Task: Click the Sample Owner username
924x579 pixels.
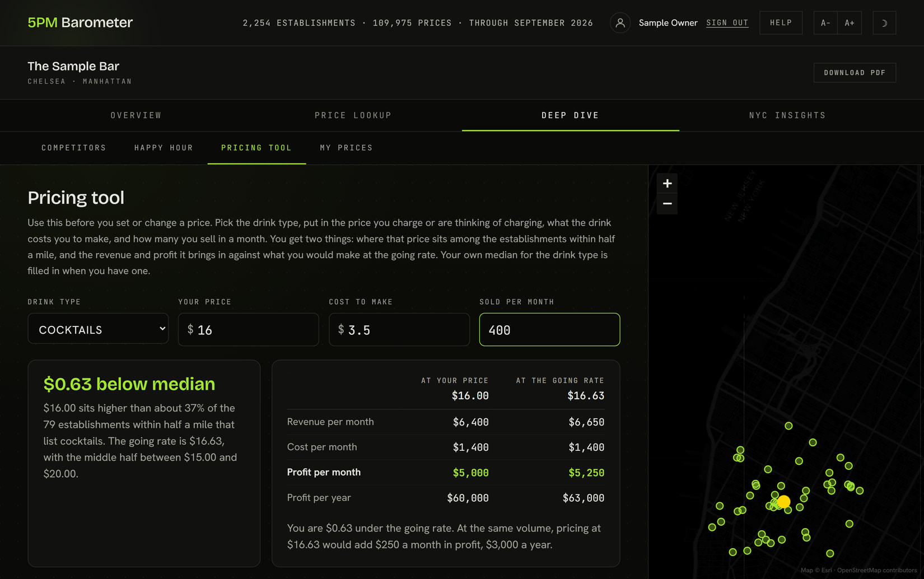Action: tap(668, 23)
